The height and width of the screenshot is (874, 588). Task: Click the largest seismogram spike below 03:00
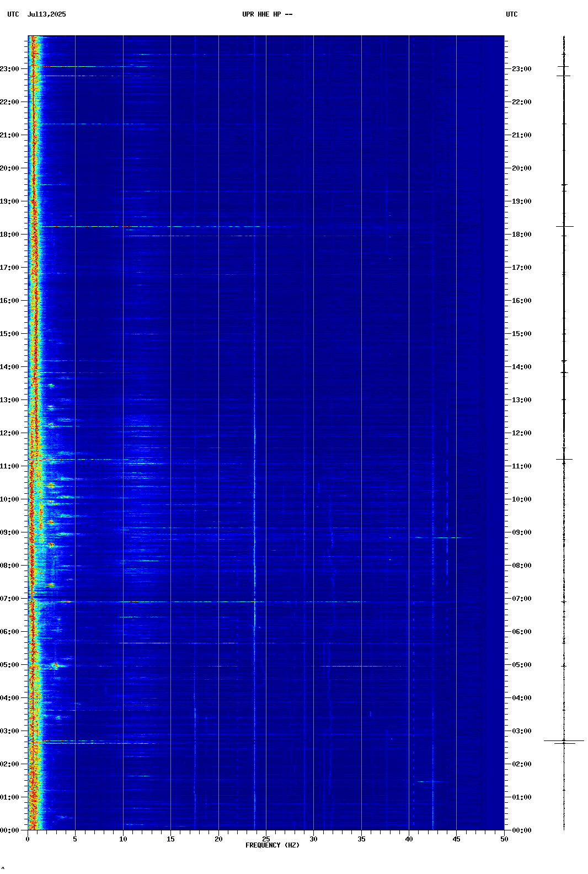pos(564,741)
